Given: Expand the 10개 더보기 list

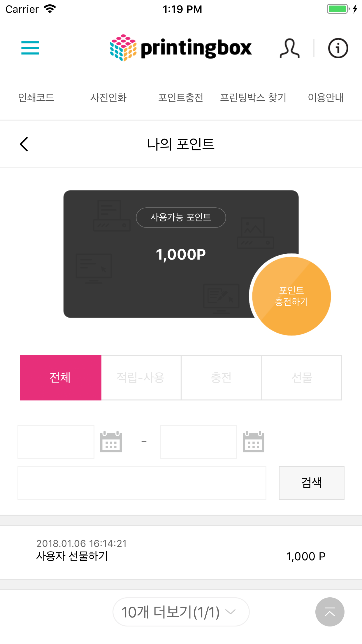Looking at the screenshot, I should (181, 612).
